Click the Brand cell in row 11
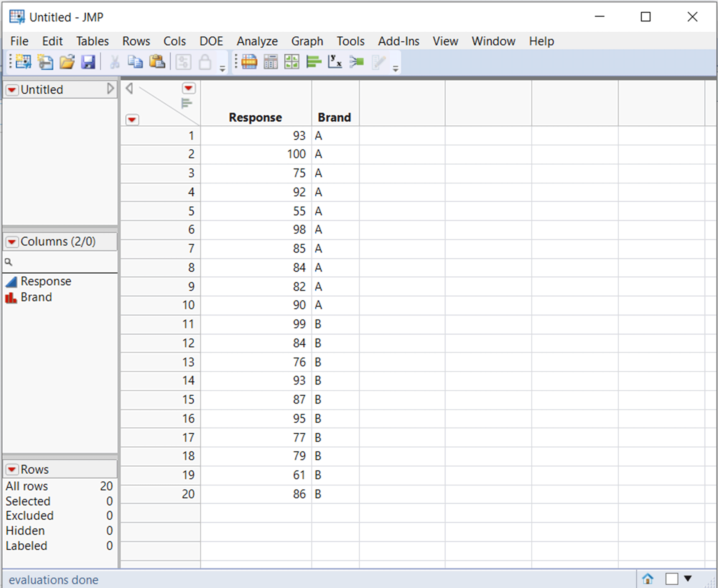The height and width of the screenshot is (588, 718). (335, 324)
